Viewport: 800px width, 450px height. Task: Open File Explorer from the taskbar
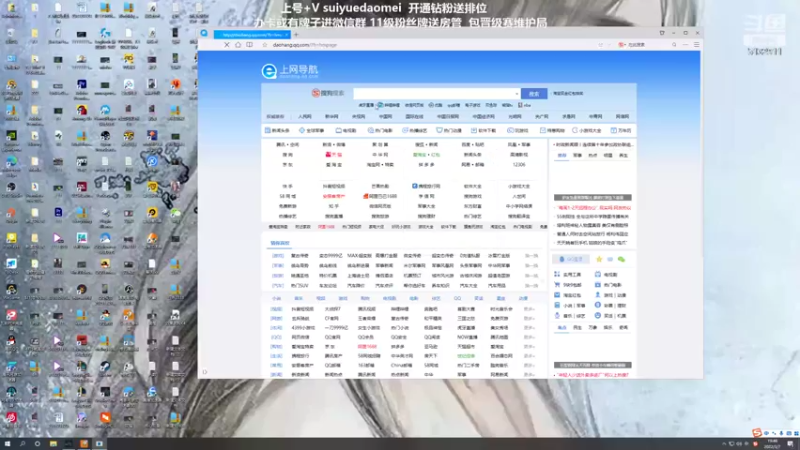53,444
